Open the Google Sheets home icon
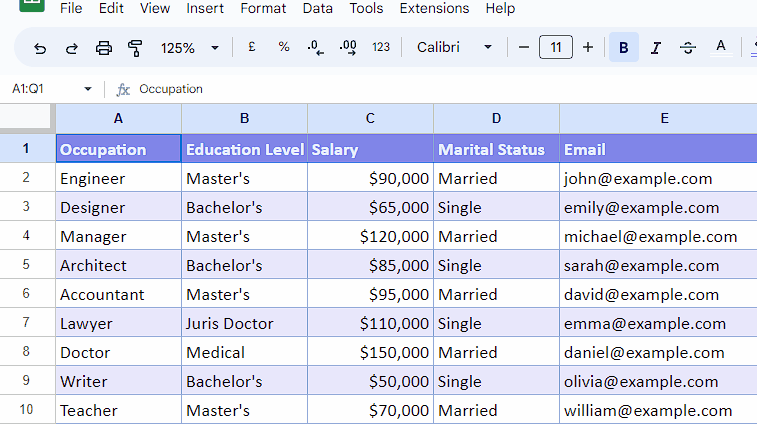Viewport: 757px width, 424px height. (32, 5)
